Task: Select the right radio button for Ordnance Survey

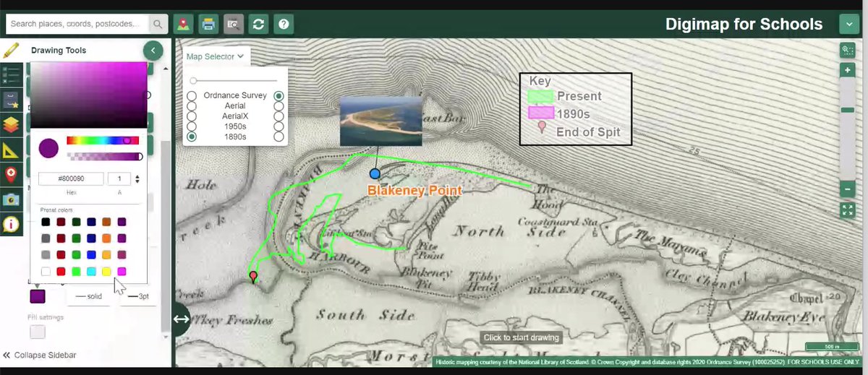Action: tap(278, 96)
